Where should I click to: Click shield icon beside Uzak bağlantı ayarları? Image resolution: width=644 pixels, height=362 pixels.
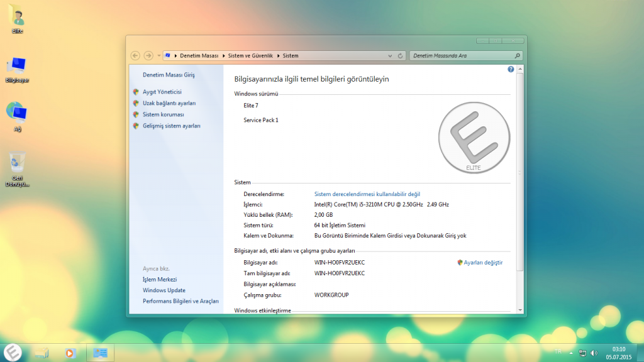tap(136, 103)
